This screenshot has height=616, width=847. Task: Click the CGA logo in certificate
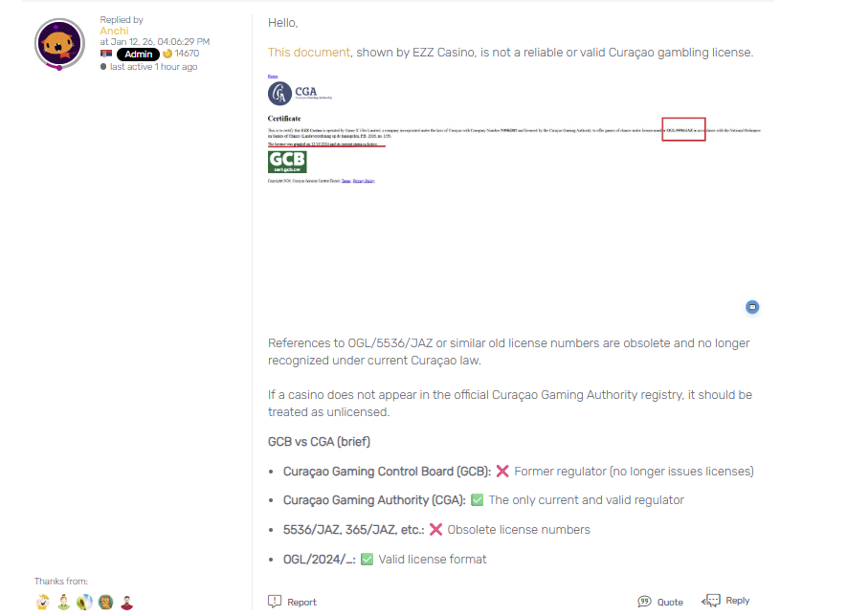[x=300, y=94]
